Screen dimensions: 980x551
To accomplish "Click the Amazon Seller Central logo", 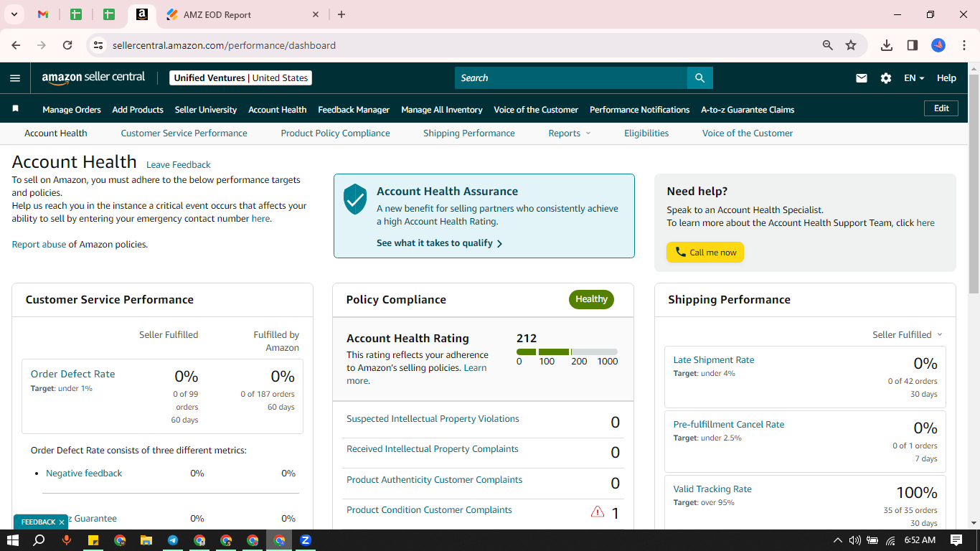I will coord(93,78).
